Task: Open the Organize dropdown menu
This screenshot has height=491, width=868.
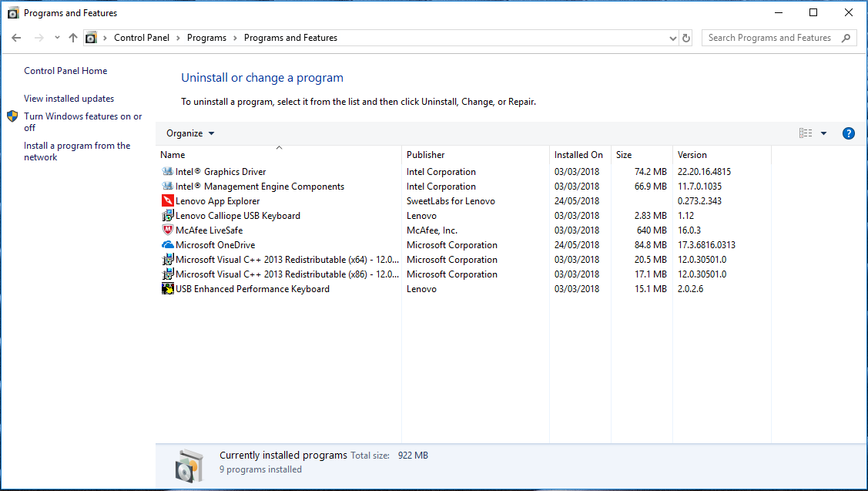Action: tap(190, 133)
